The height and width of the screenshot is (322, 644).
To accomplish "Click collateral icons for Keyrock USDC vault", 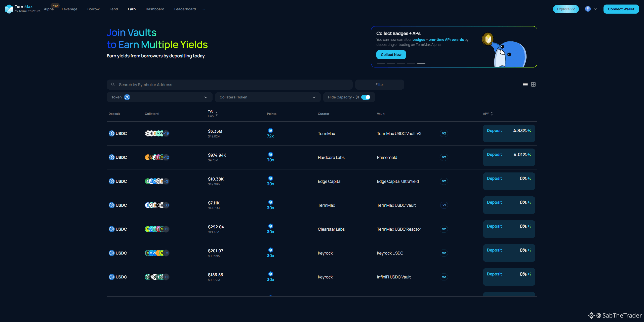I will tap(157, 253).
